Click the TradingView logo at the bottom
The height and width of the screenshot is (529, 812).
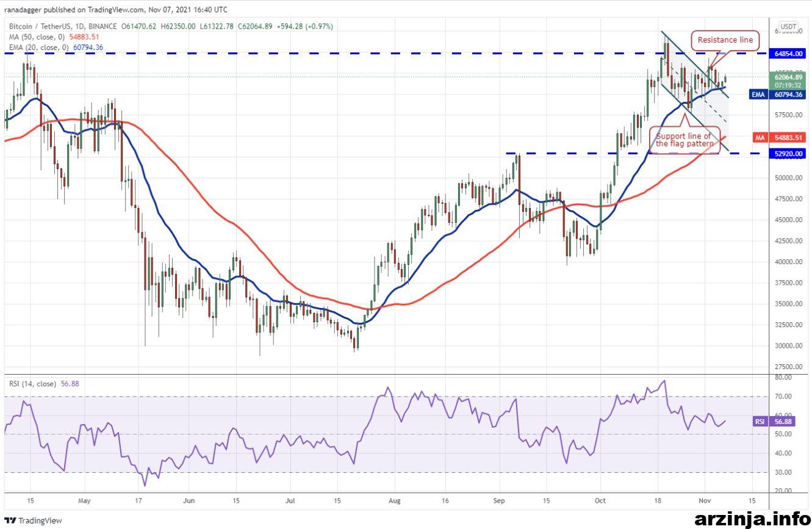(32, 520)
